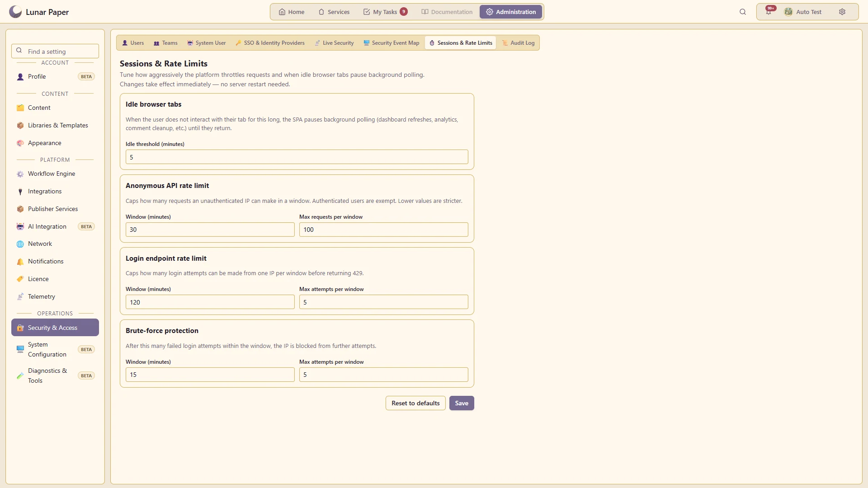Click the Auto Test user avatar
Viewport: 868px width, 488px height.
[x=788, y=12]
